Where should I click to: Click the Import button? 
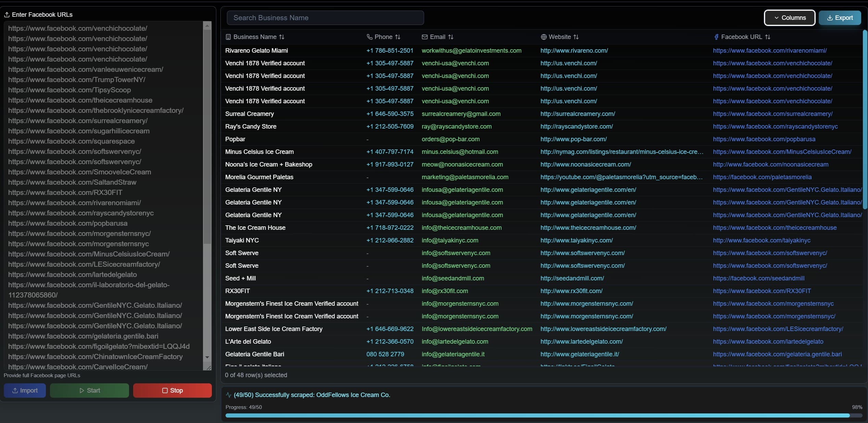pyautogui.click(x=24, y=391)
